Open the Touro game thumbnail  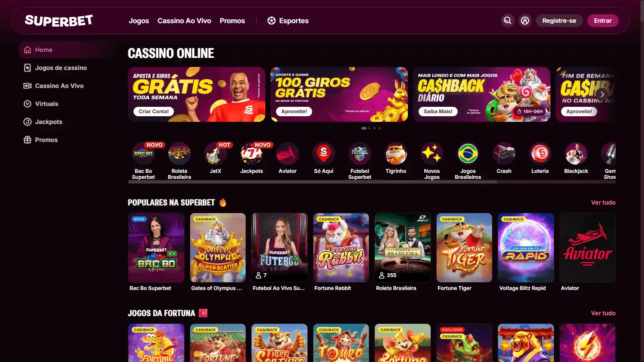point(341,343)
